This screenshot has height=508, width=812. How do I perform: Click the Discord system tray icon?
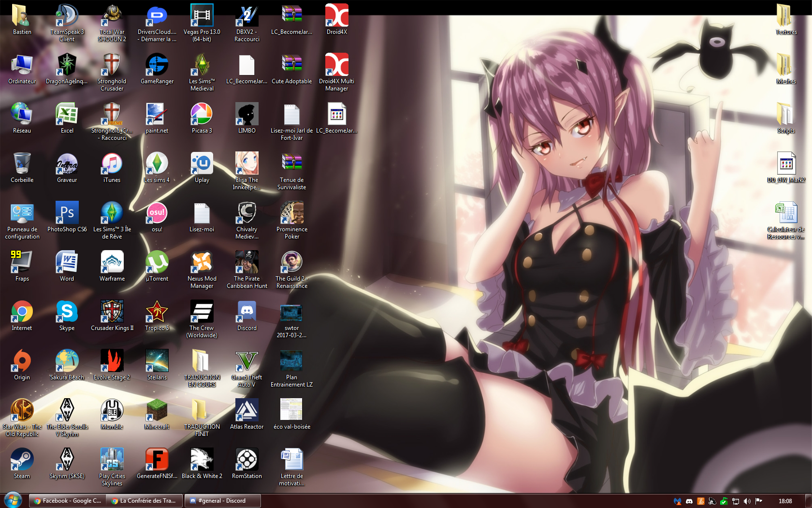pos(689,501)
